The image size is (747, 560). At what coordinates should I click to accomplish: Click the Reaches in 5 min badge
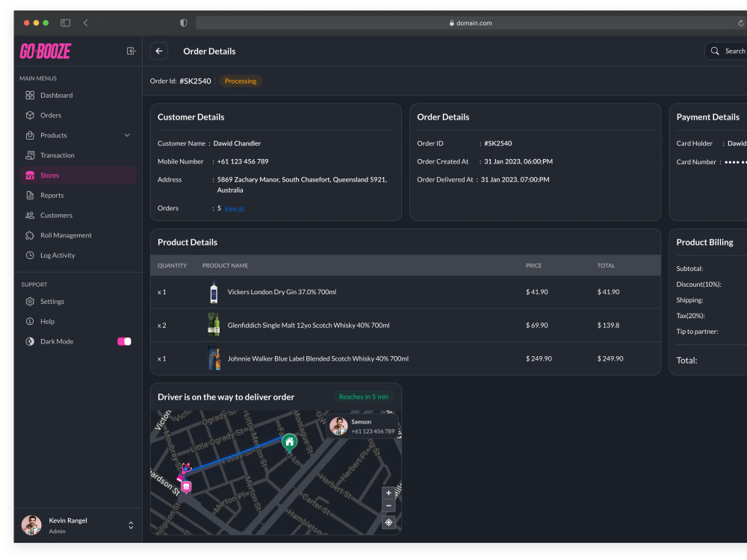click(x=364, y=396)
